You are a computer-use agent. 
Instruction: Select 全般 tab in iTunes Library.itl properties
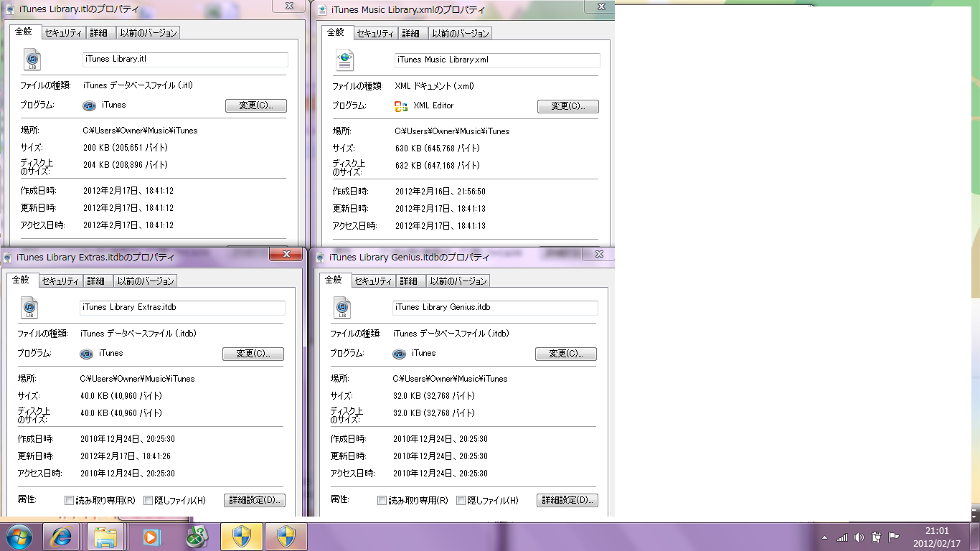click(x=24, y=32)
